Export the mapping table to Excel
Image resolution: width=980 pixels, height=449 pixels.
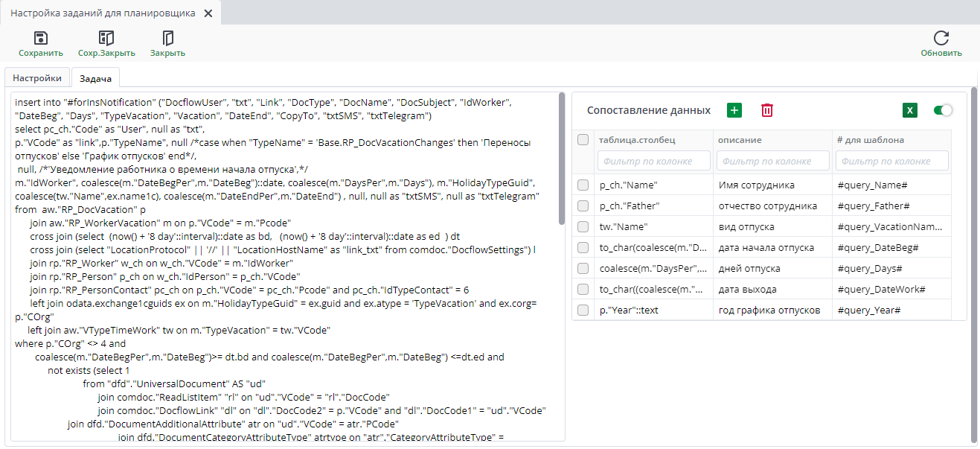coord(909,110)
